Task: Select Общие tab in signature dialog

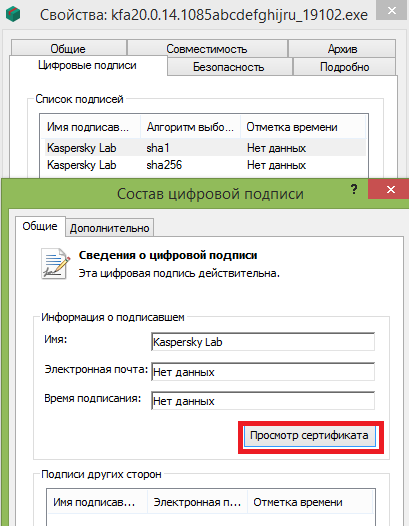Action: click(40, 226)
